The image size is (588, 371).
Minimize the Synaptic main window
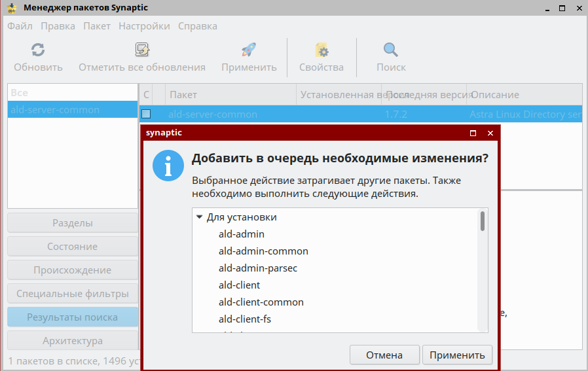[547, 9]
